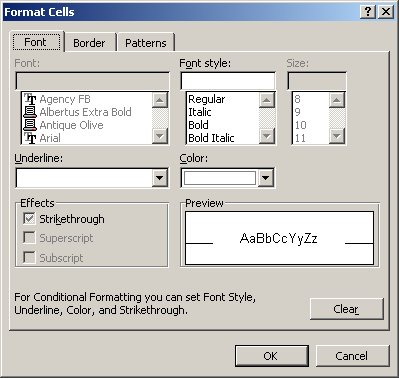Click the Clear button

[x=347, y=309]
